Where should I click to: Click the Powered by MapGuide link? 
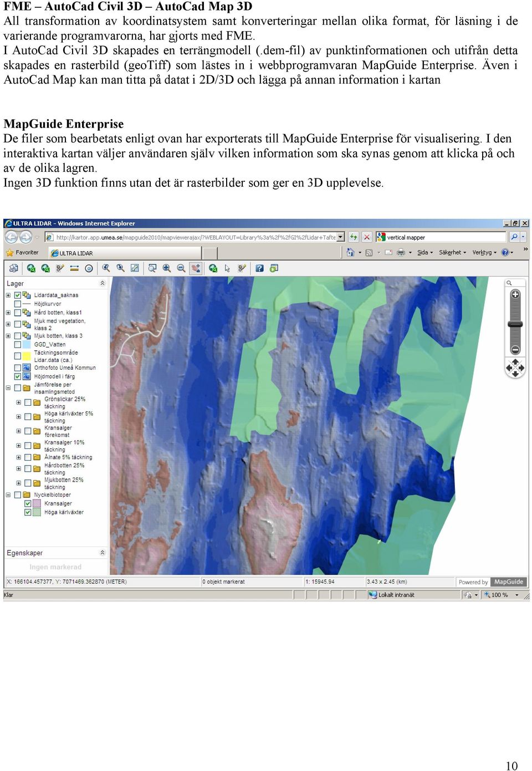(x=492, y=582)
